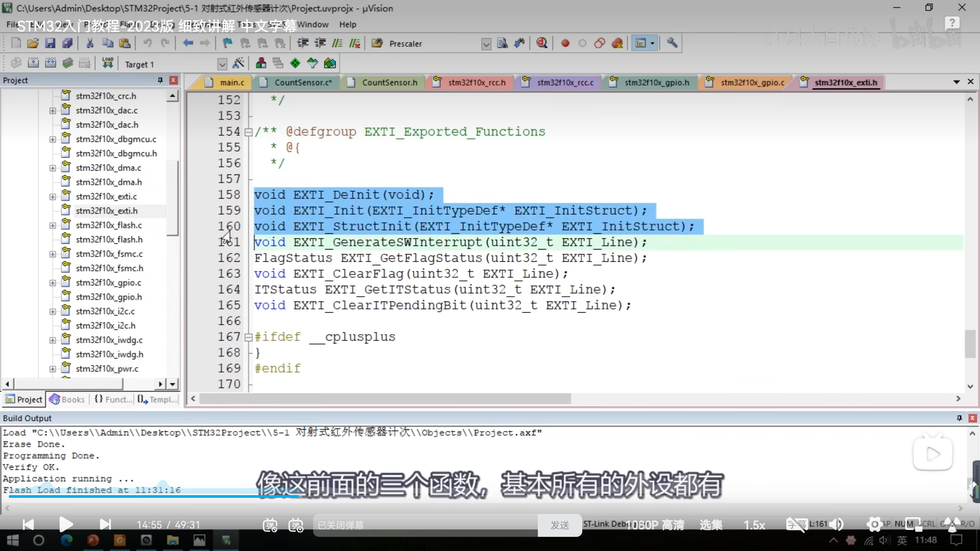Toggle the pin on Project panel
The width and height of the screenshot is (980, 551).
[x=160, y=80]
